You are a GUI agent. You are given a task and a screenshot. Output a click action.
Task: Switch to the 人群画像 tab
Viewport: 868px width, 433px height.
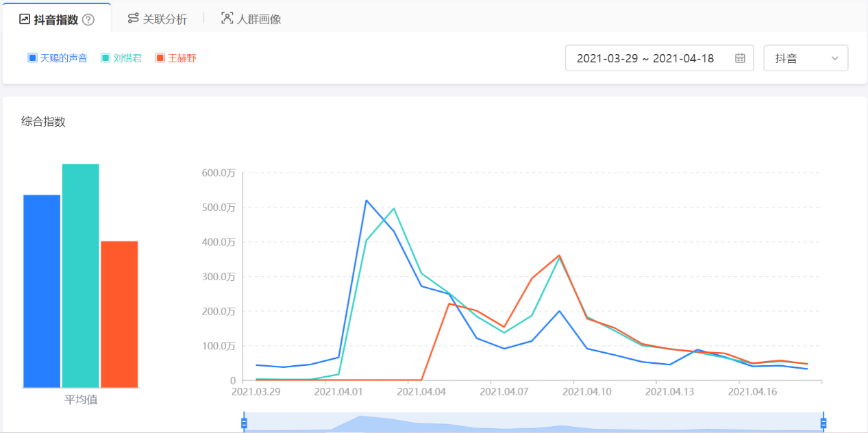pyautogui.click(x=259, y=19)
